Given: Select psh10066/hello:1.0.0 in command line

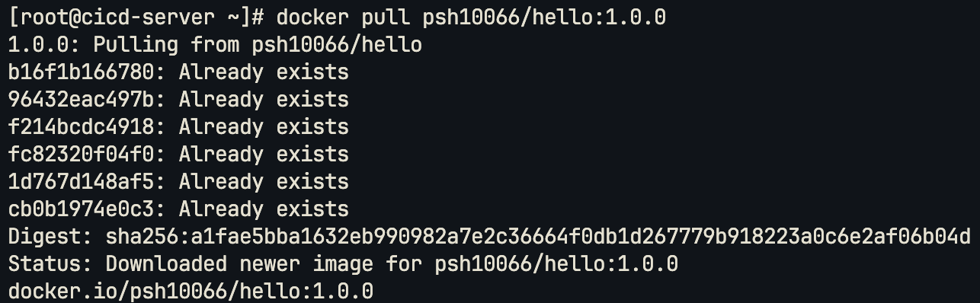Looking at the screenshot, I should [x=544, y=17].
